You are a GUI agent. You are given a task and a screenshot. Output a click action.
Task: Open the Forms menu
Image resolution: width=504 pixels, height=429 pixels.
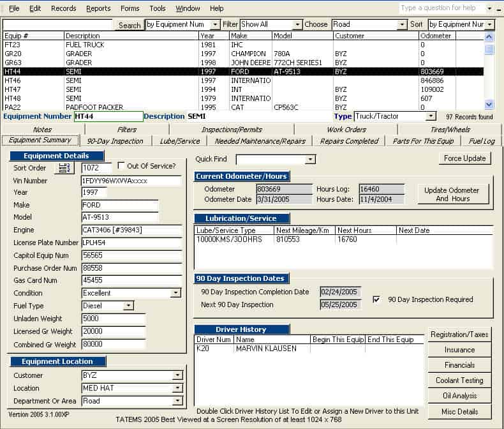point(130,8)
